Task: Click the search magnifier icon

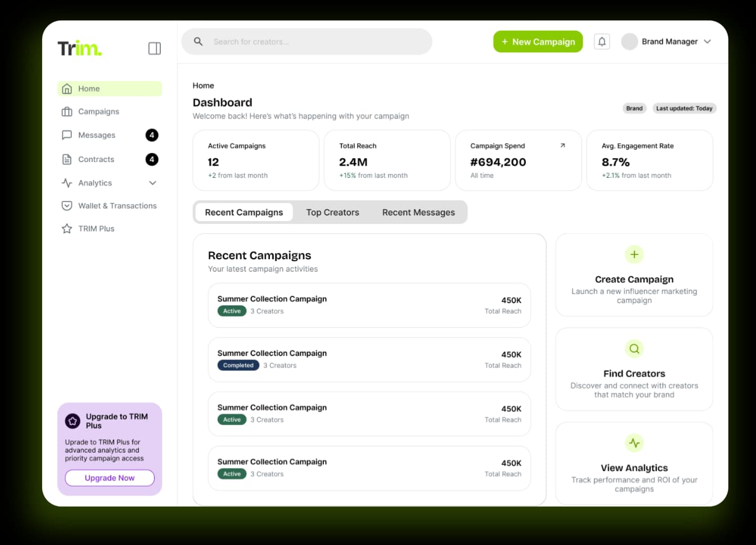Action: point(198,42)
